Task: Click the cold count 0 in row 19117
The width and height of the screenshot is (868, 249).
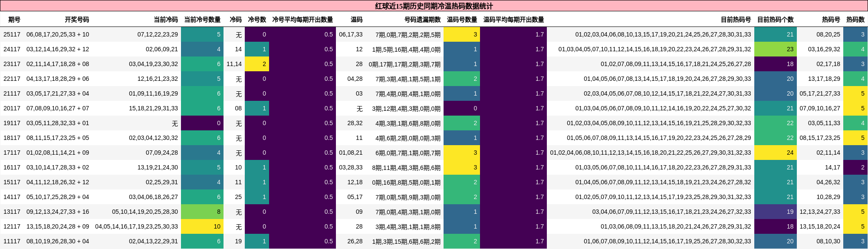Action: (x=202, y=123)
